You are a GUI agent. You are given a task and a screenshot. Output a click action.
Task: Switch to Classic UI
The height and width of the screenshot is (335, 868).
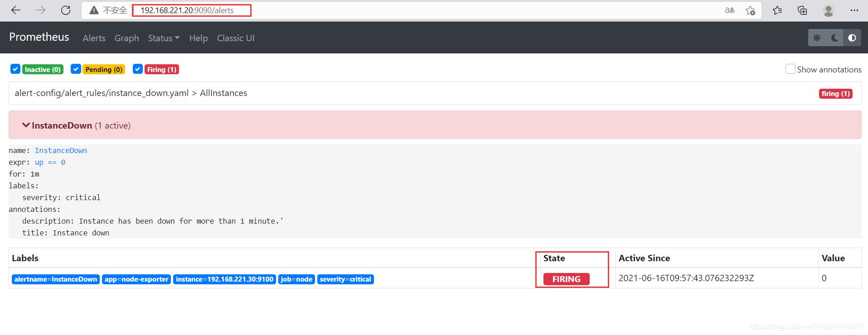pos(236,38)
